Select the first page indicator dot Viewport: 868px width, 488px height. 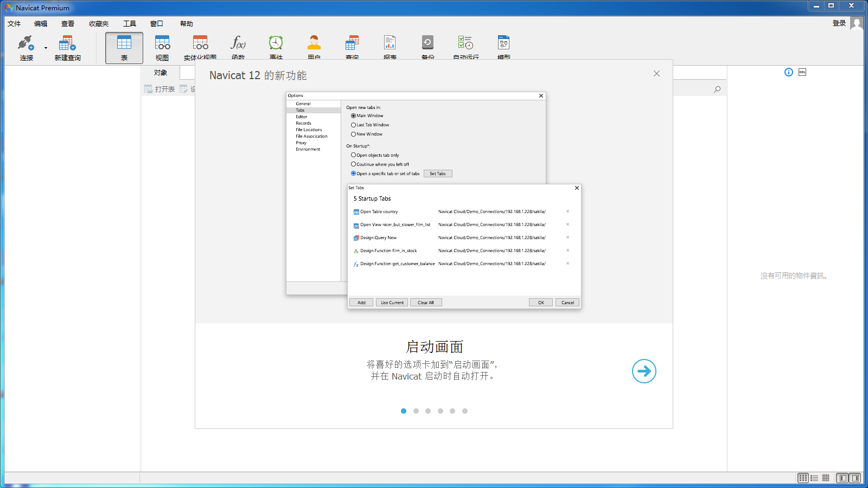404,411
